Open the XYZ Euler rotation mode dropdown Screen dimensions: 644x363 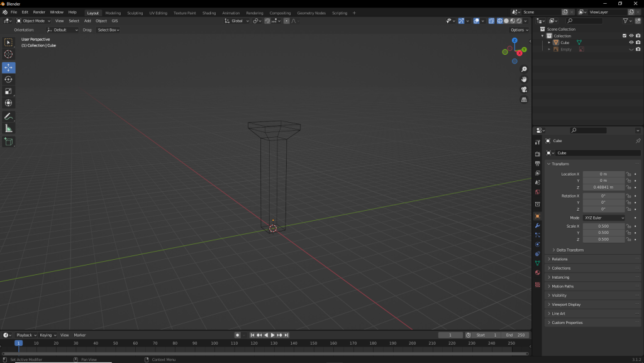(604, 218)
